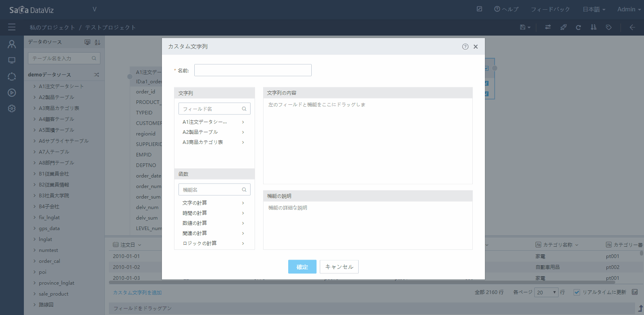Expand fix_lnglat in the sidebar tree
The height and width of the screenshot is (315, 644).
pos(35,218)
